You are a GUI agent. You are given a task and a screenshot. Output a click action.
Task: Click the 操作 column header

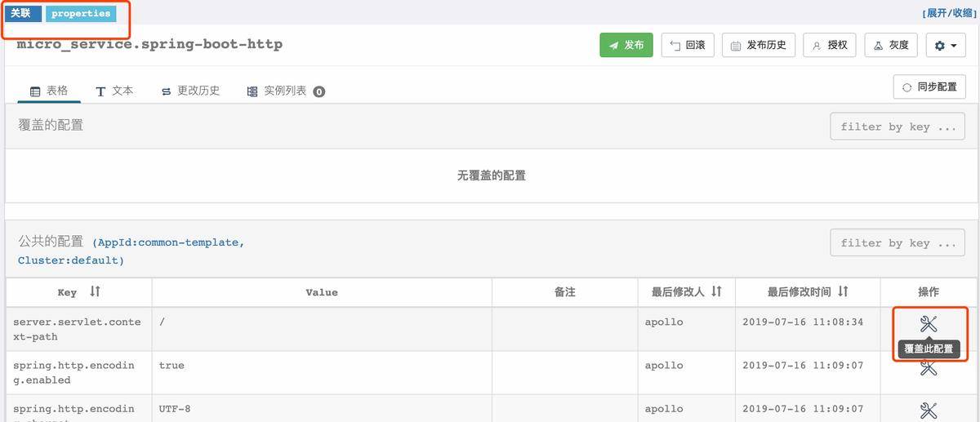tap(929, 291)
